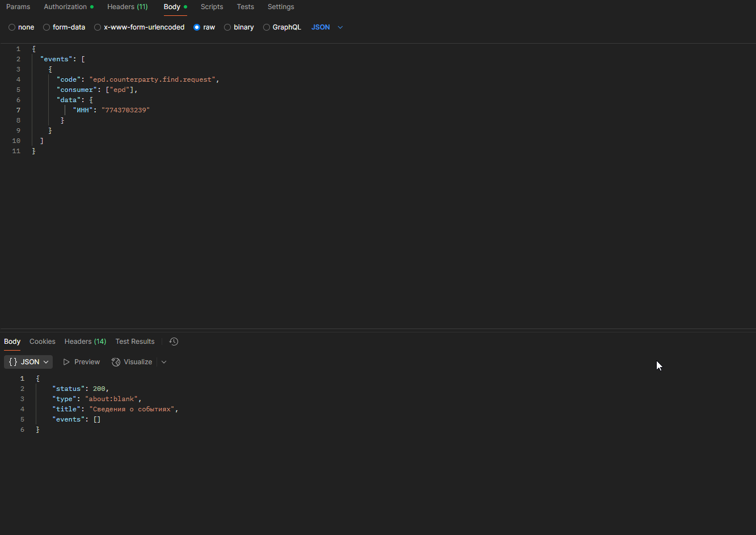Open the request Headers (11) tab
This screenshot has width=756, height=535.
click(x=128, y=7)
